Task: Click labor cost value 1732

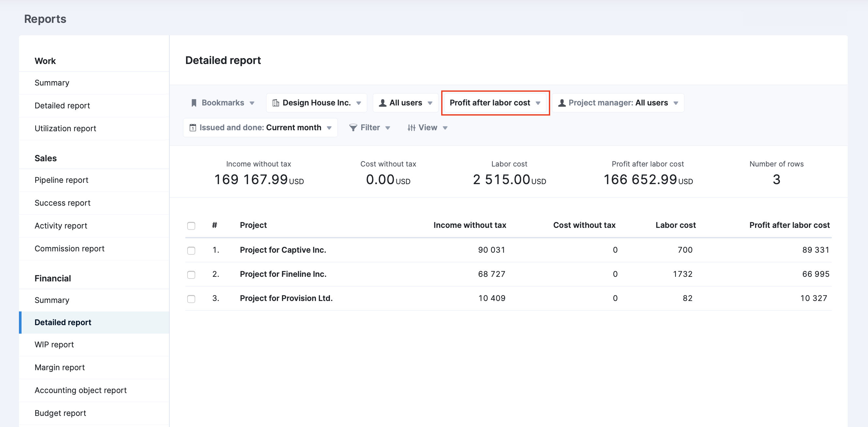Action: click(x=683, y=274)
